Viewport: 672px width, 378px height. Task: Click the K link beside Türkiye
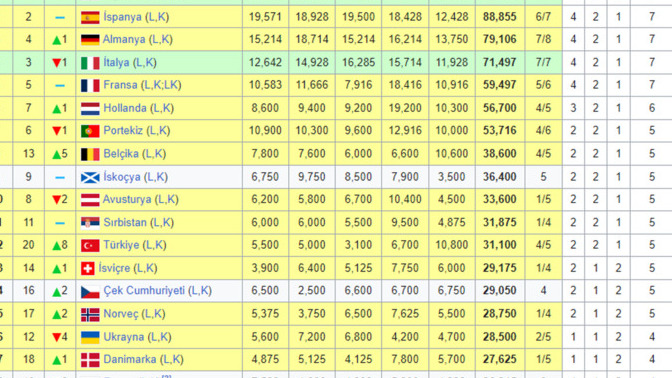coord(159,246)
